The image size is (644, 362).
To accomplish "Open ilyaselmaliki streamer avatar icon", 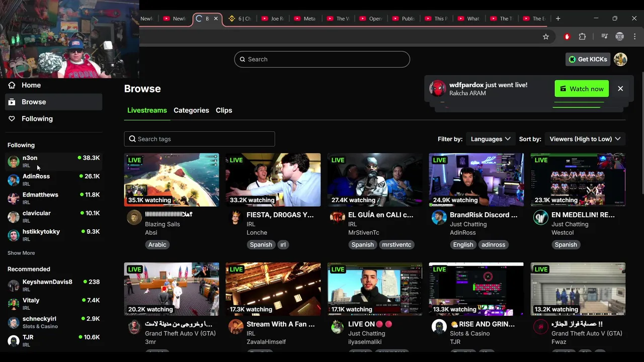I will pyautogui.click(x=338, y=327).
